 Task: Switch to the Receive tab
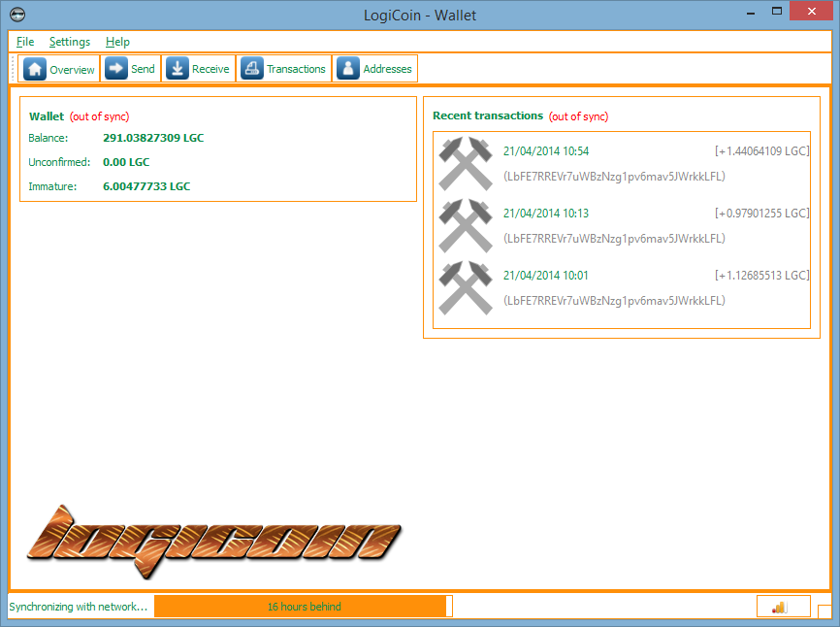[198, 69]
